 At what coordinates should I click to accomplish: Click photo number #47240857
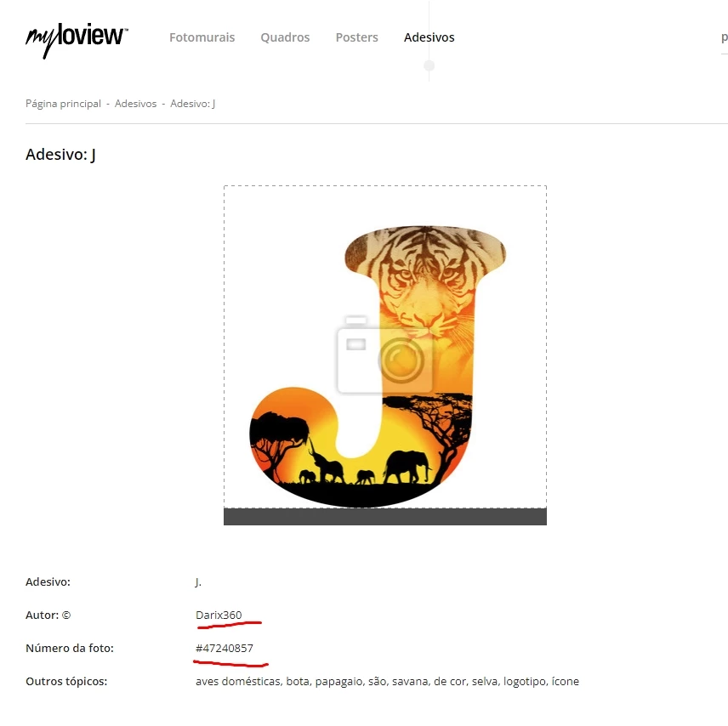225,648
